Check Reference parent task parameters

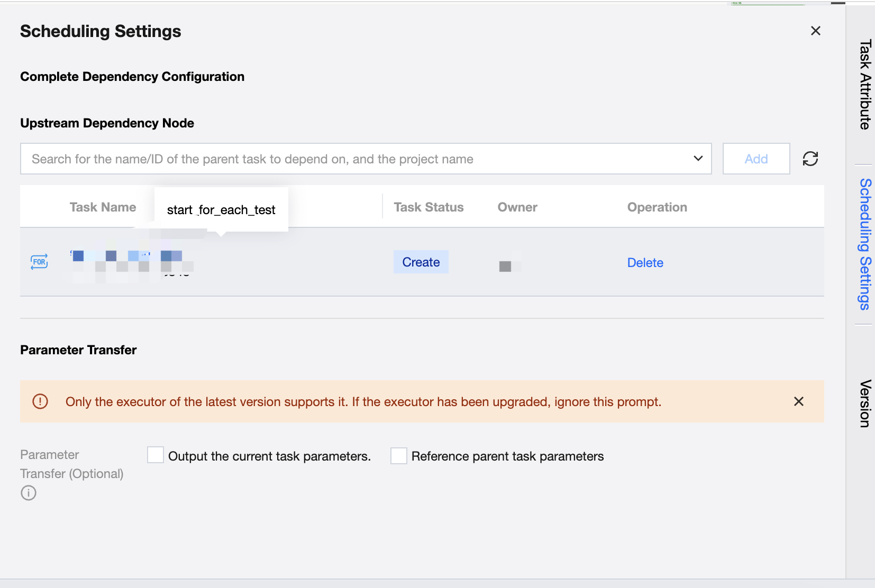[x=399, y=455]
